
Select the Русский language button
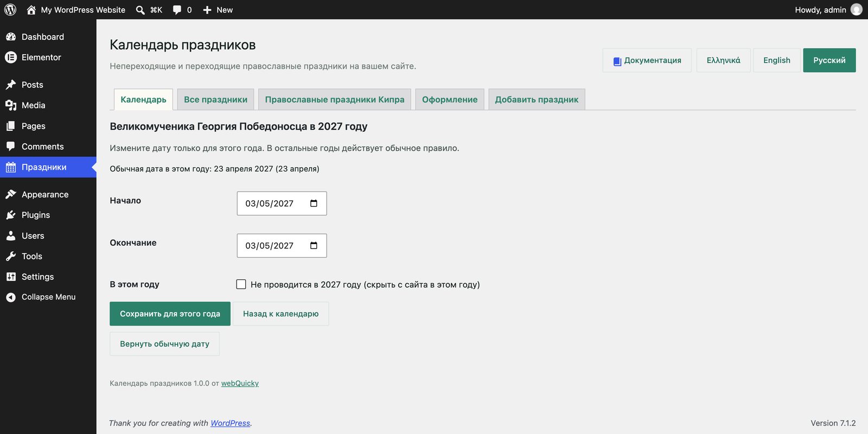point(829,60)
